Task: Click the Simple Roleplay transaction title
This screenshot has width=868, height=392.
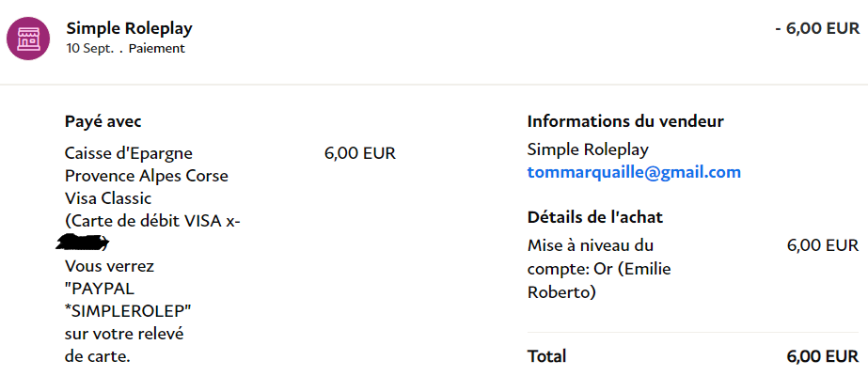Action: pyautogui.click(x=129, y=28)
